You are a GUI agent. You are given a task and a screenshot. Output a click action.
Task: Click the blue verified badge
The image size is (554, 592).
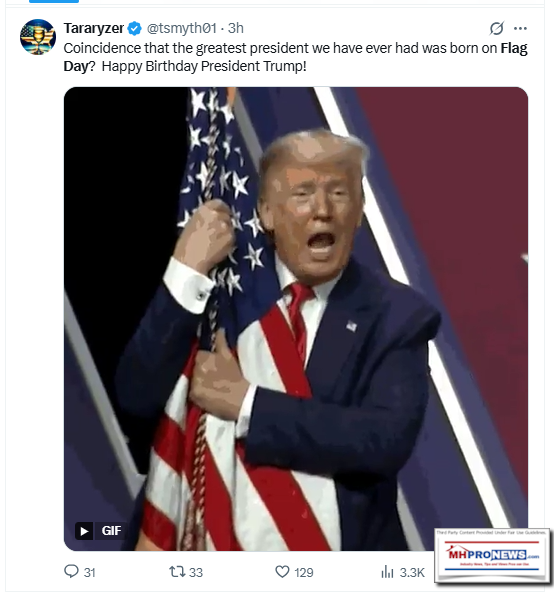click(x=134, y=28)
